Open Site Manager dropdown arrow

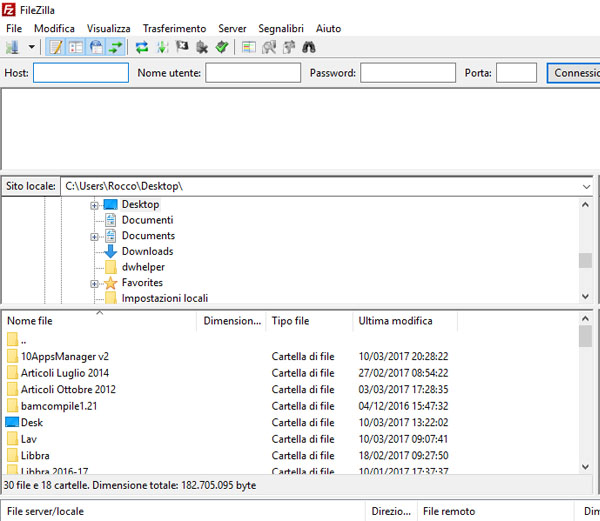coord(31,47)
